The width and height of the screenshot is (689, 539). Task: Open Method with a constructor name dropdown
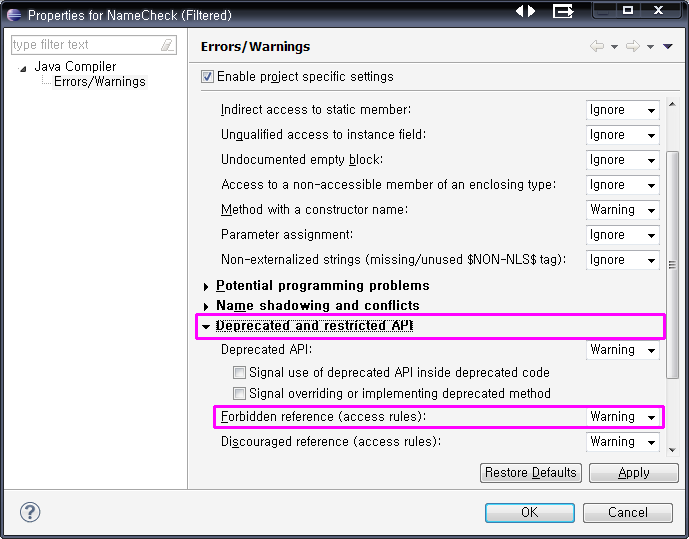(x=623, y=210)
